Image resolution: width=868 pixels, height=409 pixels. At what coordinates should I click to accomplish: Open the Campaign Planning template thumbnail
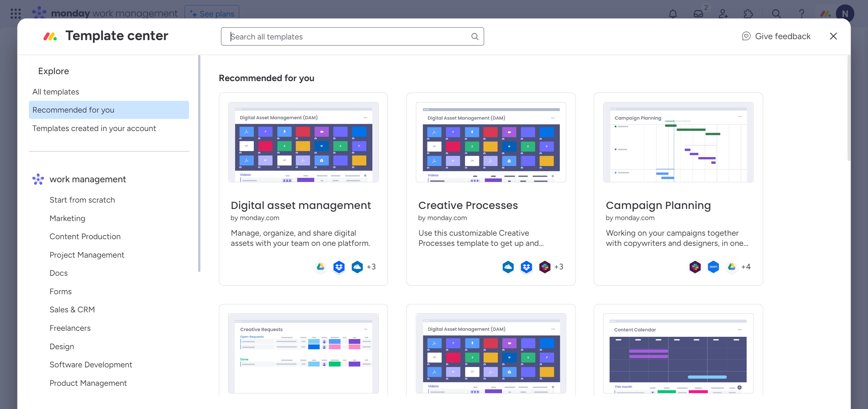click(678, 142)
